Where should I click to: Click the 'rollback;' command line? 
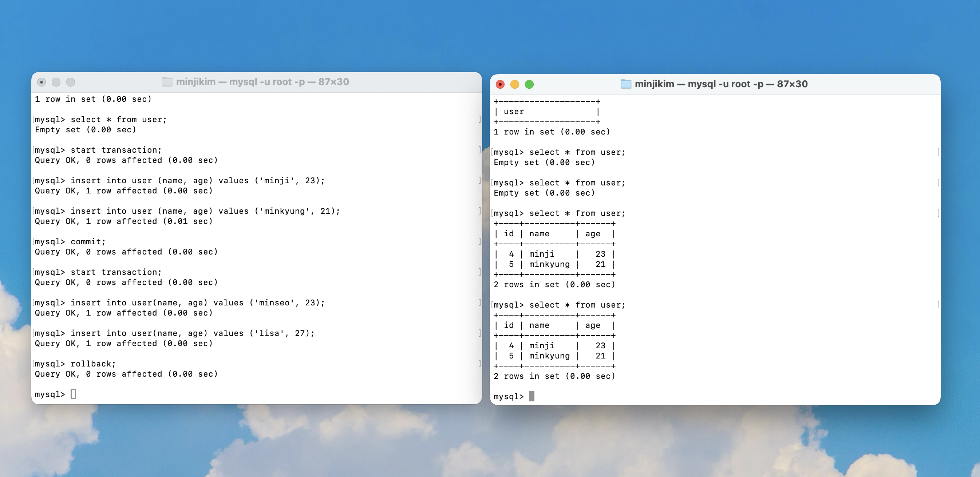coord(75,364)
